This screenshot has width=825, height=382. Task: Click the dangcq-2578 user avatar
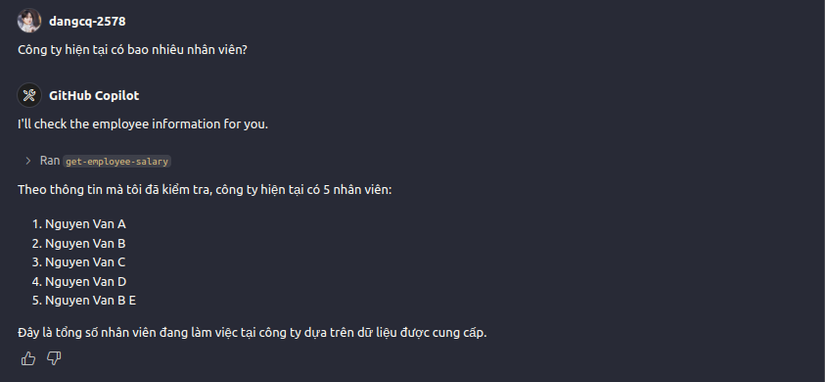tap(29, 21)
